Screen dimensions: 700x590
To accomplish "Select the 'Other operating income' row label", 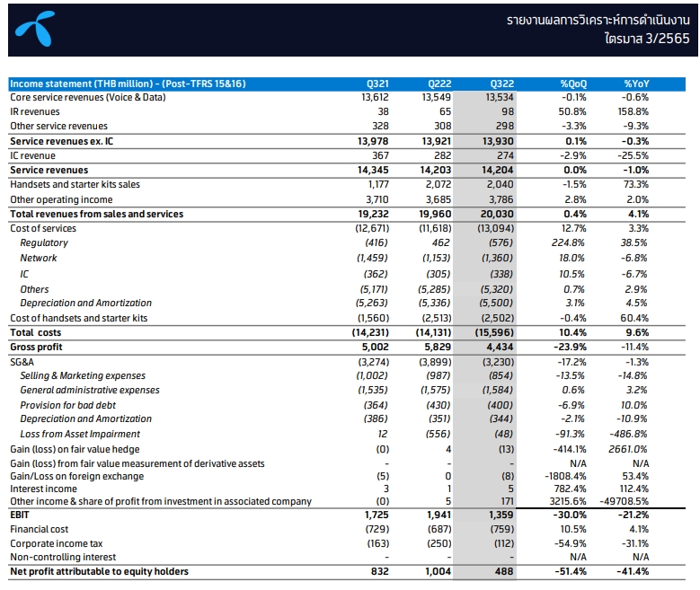I will [61, 199].
